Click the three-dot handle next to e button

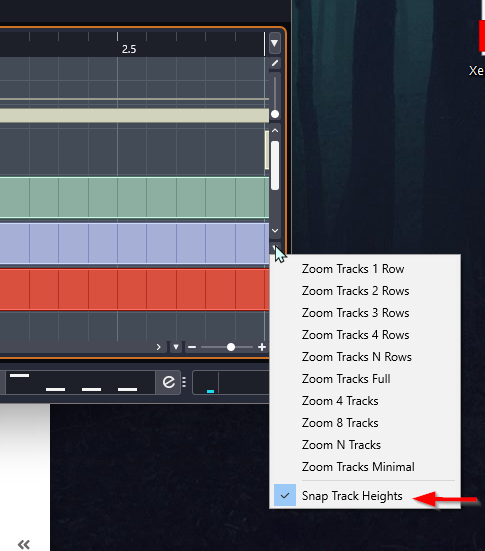tap(184, 382)
